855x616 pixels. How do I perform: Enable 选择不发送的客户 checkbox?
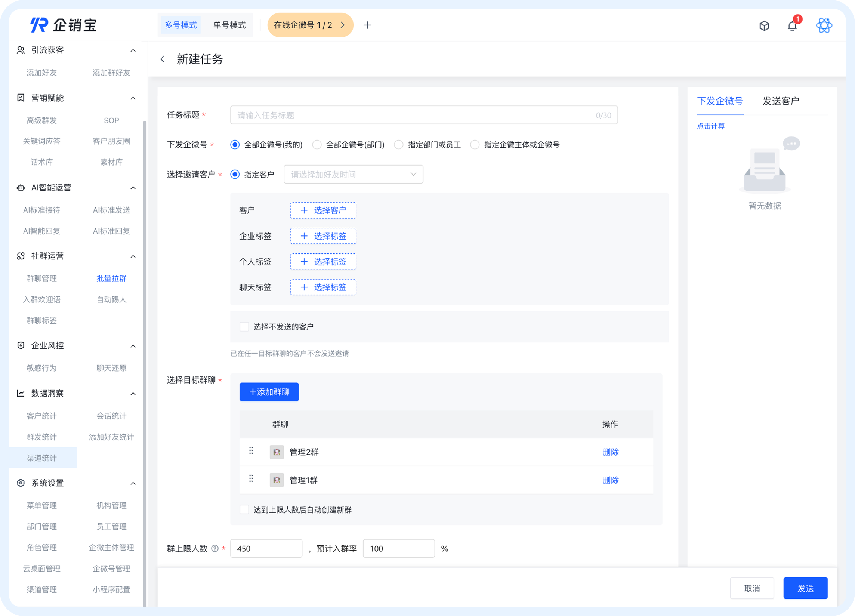tap(244, 326)
